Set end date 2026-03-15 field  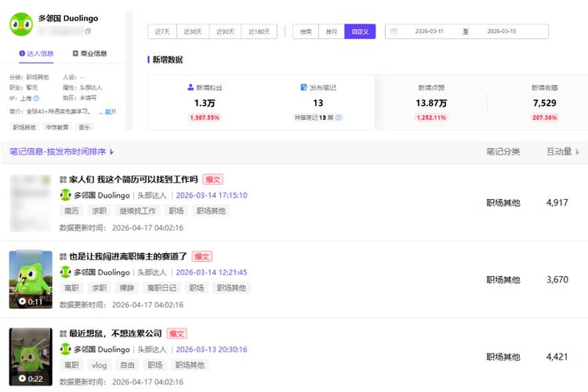(502, 31)
